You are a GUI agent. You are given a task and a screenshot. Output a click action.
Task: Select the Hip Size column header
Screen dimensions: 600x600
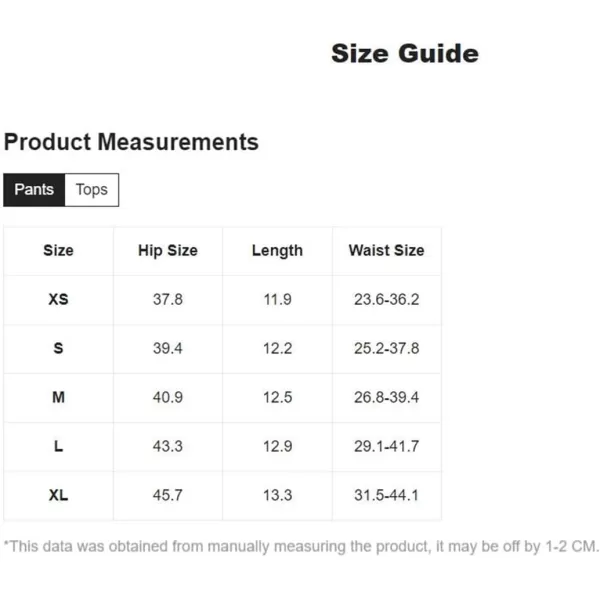tap(168, 251)
